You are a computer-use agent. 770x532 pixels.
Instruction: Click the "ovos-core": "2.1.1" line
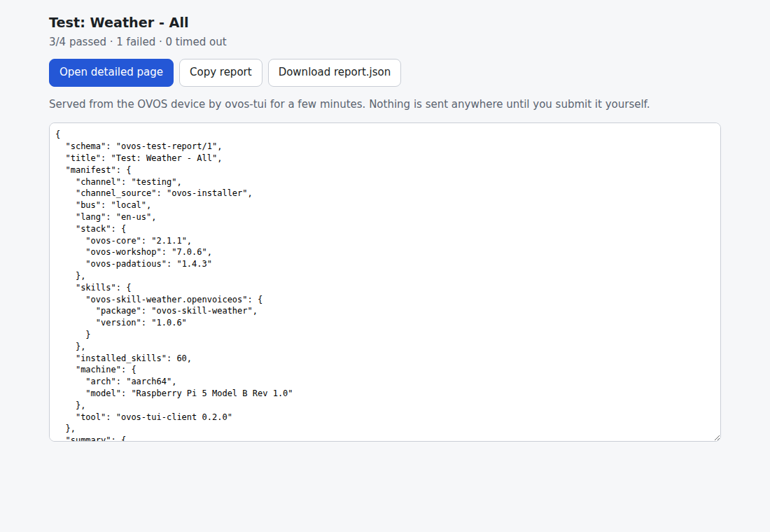point(139,240)
